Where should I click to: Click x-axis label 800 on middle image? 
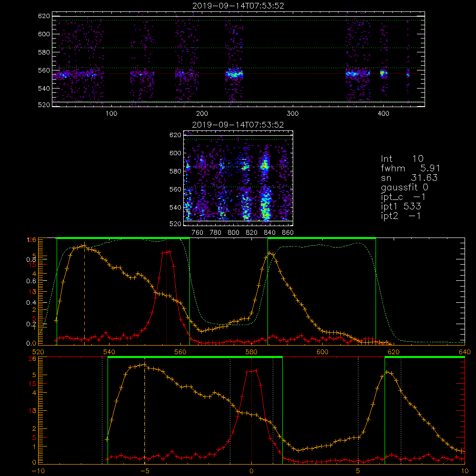click(x=233, y=233)
